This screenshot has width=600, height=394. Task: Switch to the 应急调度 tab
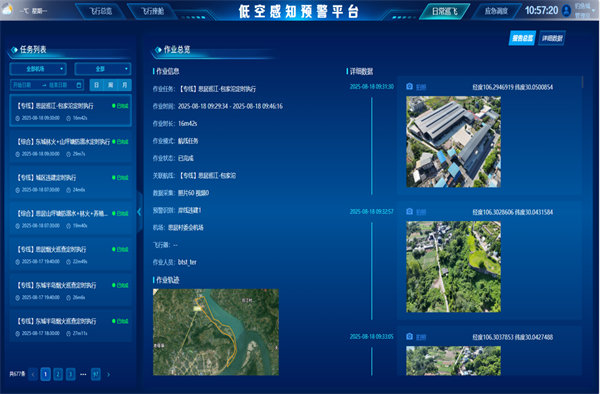point(496,11)
